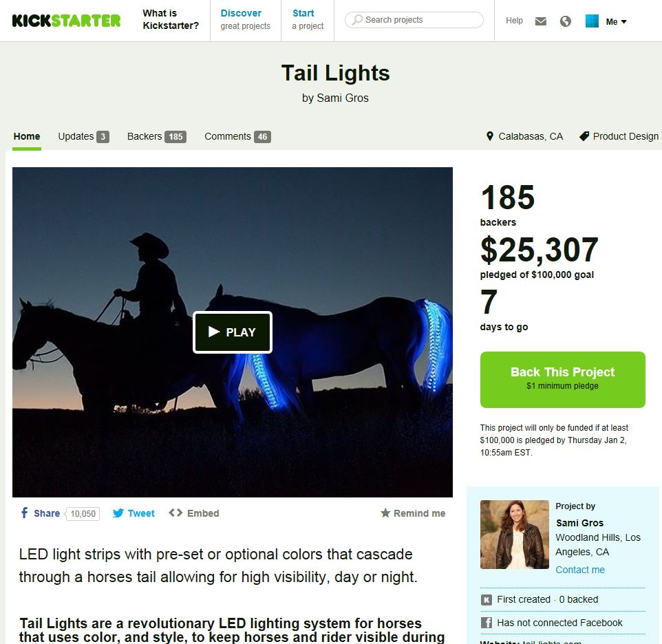Screen dimensions: 662x644
Task: Open the messages envelope icon
Action: coord(540,21)
